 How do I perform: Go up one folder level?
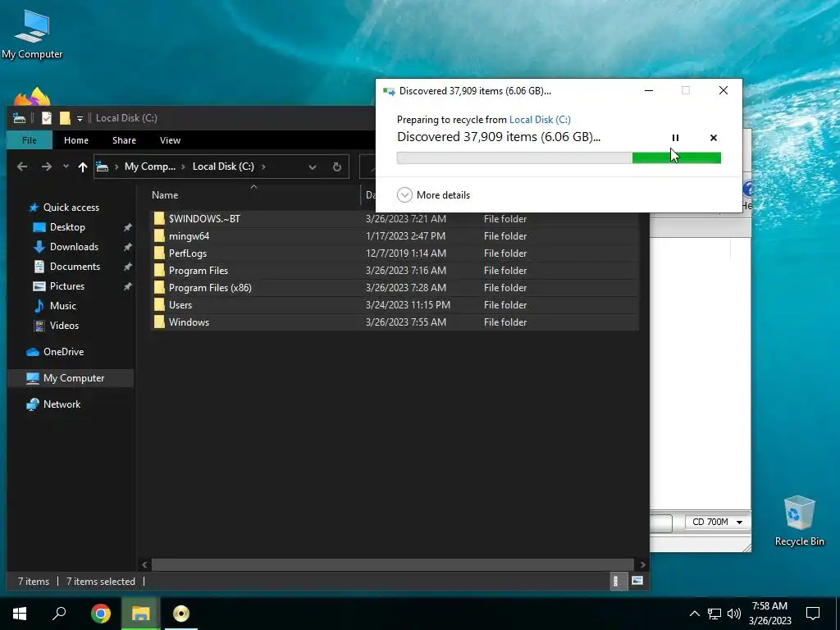point(83,167)
